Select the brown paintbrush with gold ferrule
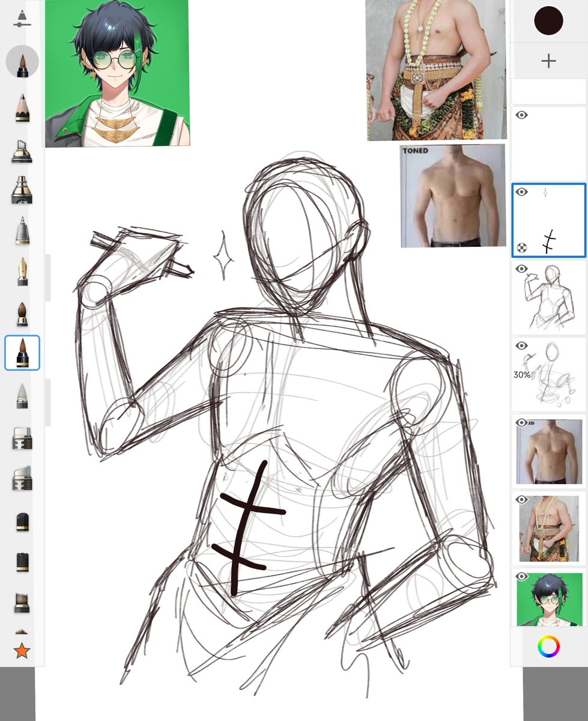 (22, 314)
